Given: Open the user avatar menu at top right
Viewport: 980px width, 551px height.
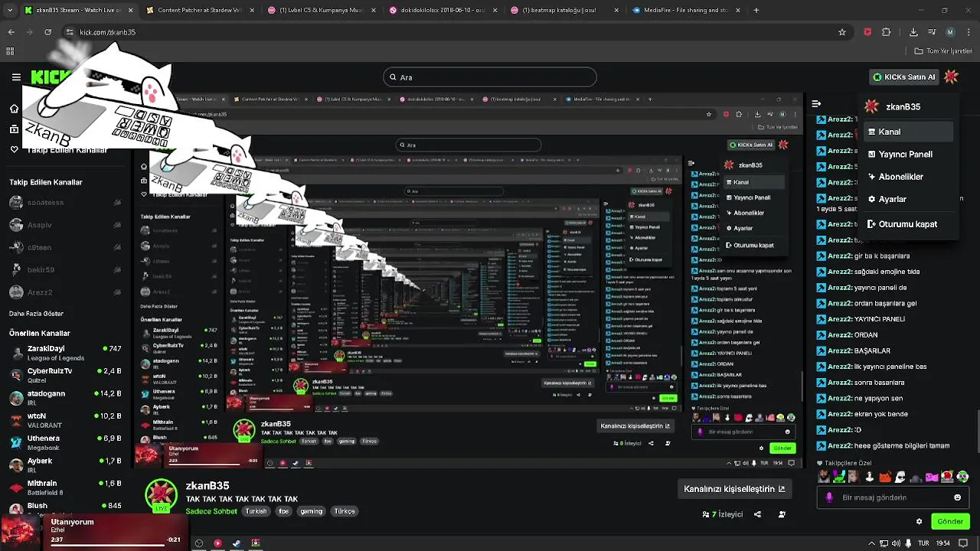Looking at the screenshot, I should pyautogui.click(x=952, y=77).
